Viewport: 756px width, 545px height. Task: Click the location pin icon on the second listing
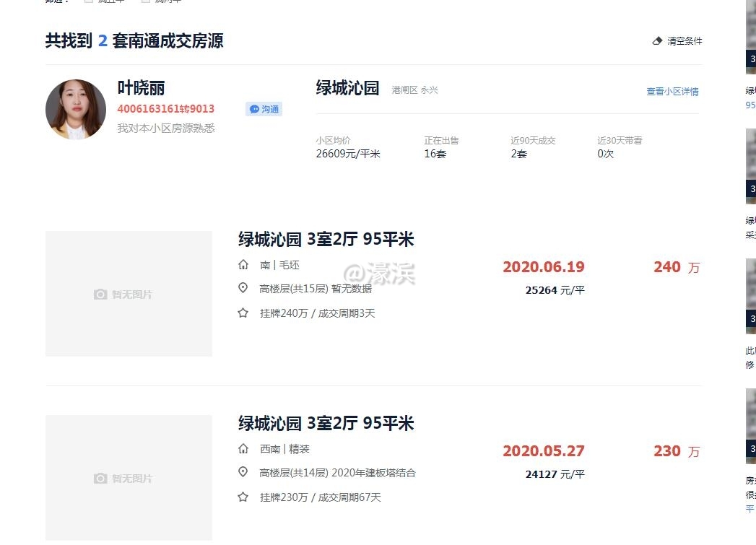243,473
